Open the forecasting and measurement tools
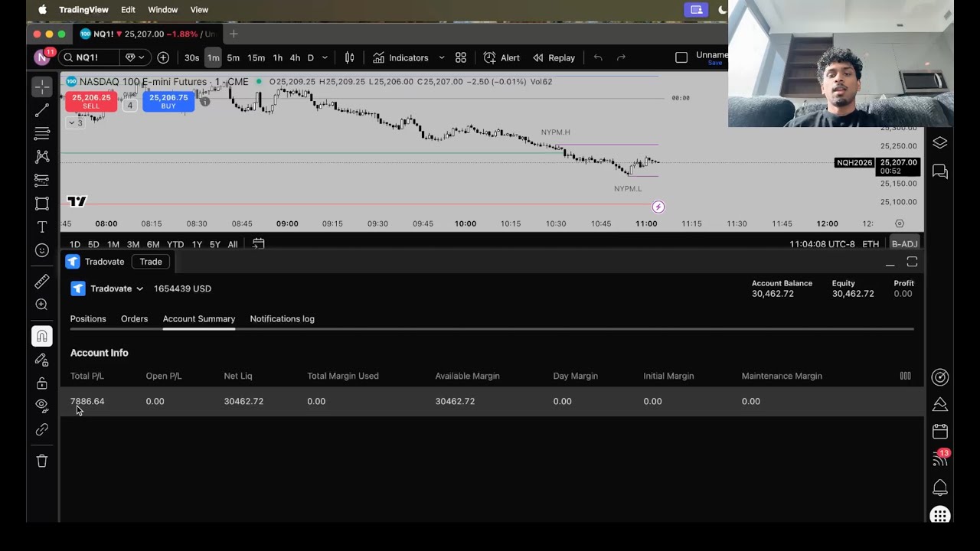Viewport: 980px width, 551px height. coord(42,181)
